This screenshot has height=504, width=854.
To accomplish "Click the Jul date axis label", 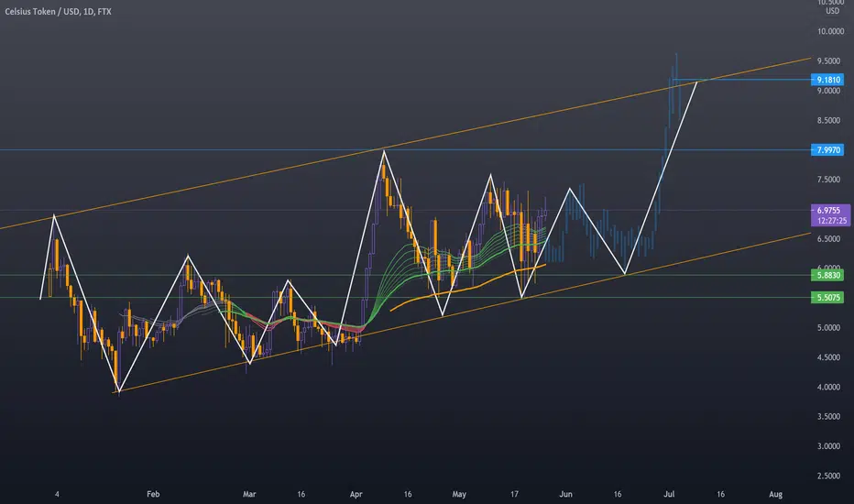I will point(669,494).
